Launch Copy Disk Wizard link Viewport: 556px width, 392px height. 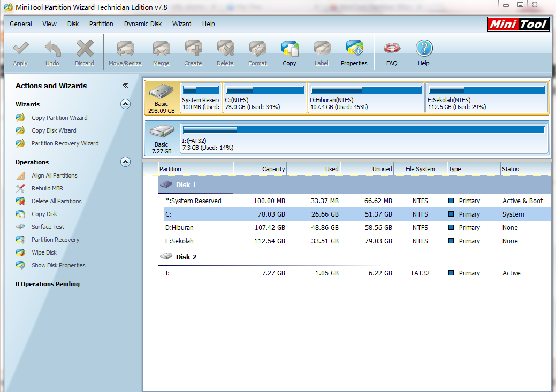coord(54,130)
